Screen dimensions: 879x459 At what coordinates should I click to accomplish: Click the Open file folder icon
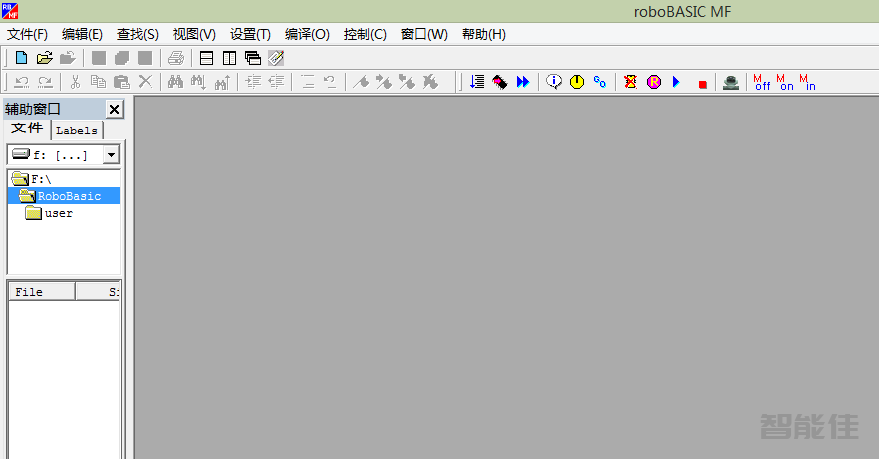[x=44, y=58]
